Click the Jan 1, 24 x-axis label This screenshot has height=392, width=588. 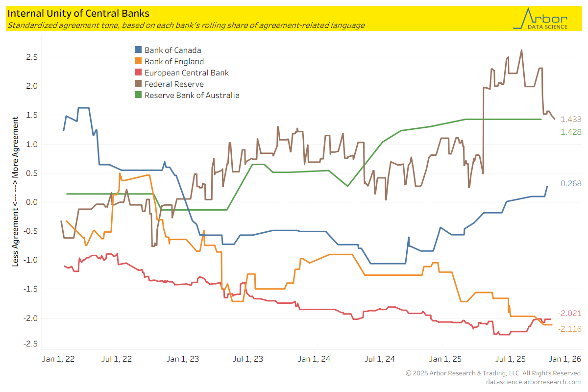coord(315,359)
